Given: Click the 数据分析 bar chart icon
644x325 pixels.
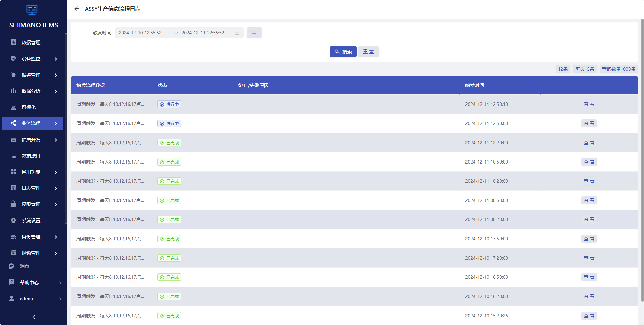Looking at the screenshot, I should [13, 91].
